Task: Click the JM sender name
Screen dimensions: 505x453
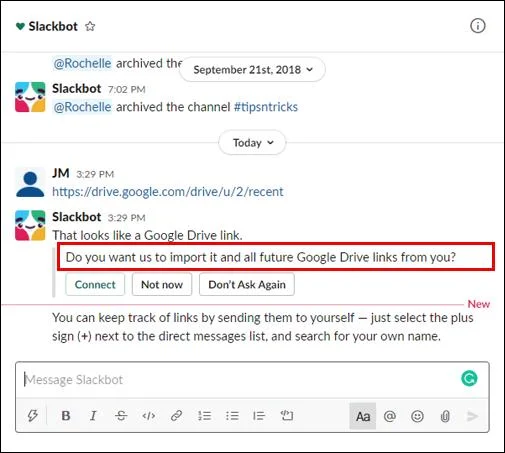Action: pyautogui.click(x=61, y=173)
